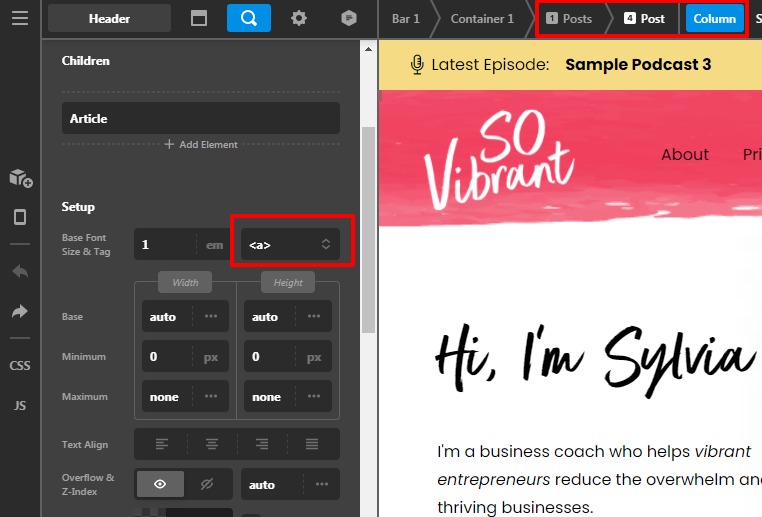Viewport: 762px width, 517px height.
Task: Select the Inspector magnifier icon
Action: 249,18
